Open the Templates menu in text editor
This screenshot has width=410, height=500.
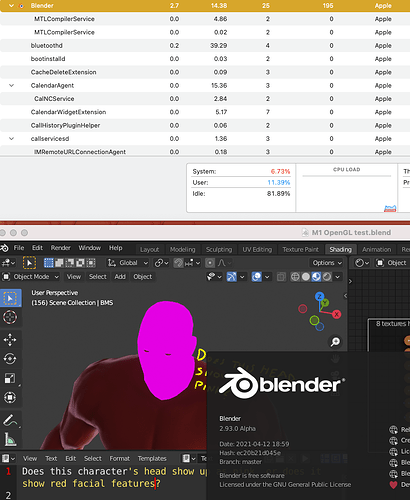point(152,459)
